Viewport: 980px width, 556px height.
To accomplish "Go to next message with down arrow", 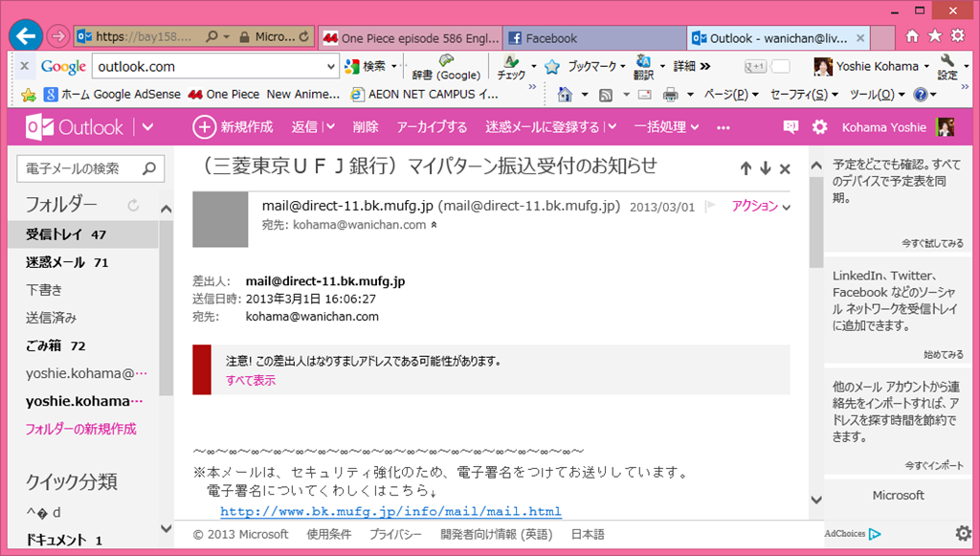I will click(766, 168).
